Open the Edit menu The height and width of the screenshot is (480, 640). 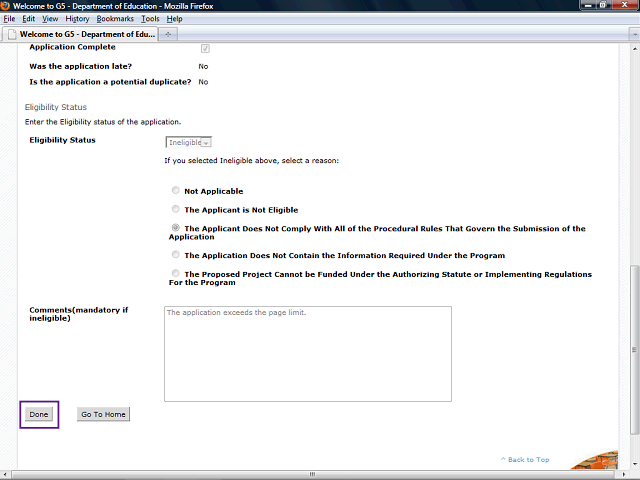tap(28, 19)
